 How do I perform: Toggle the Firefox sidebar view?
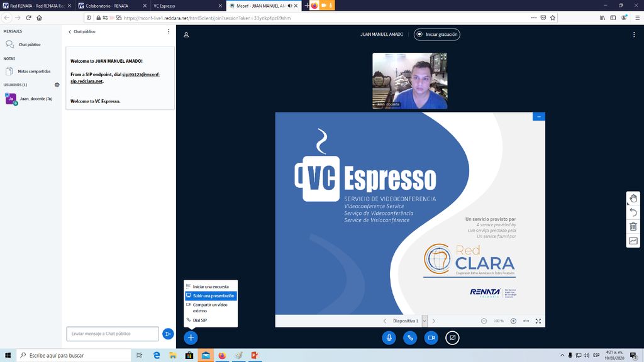pos(613,18)
